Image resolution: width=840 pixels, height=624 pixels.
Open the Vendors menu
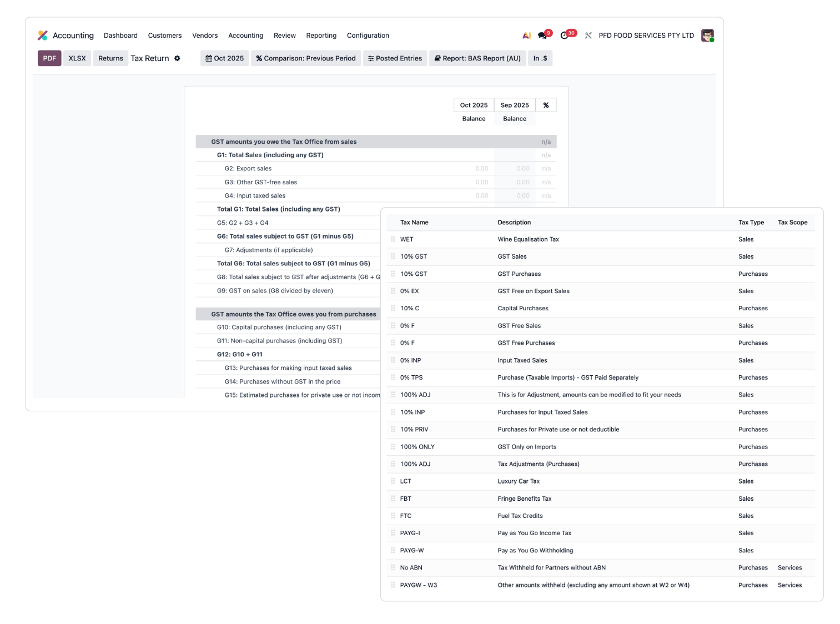[x=205, y=36]
